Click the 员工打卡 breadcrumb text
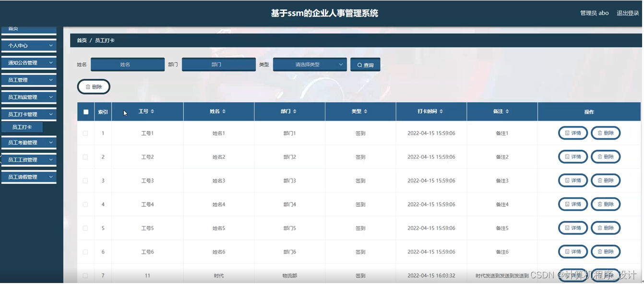 tap(105, 40)
